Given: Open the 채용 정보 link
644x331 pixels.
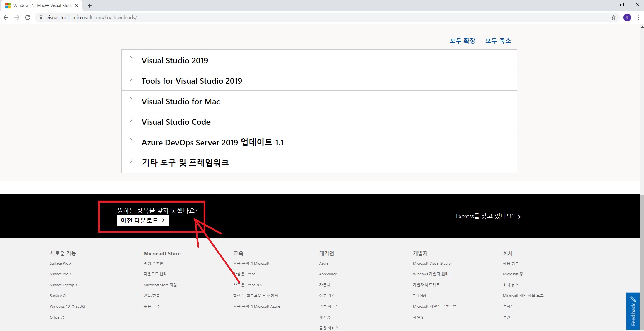Looking at the screenshot, I should point(511,263).
